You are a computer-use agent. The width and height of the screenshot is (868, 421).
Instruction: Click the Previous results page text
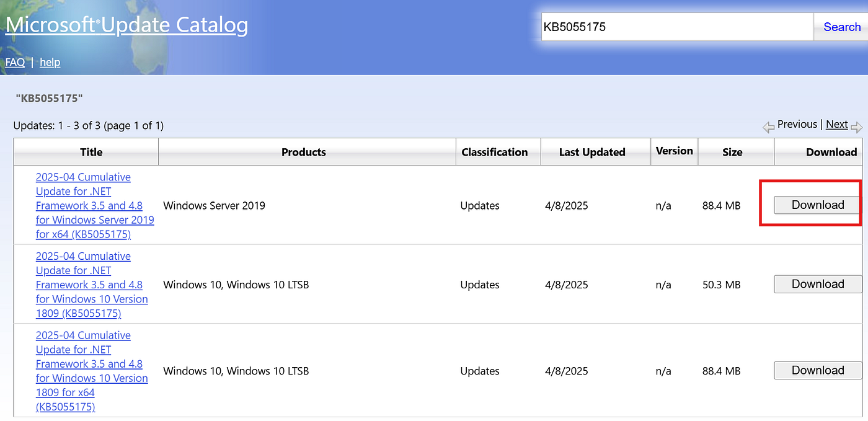797,124
